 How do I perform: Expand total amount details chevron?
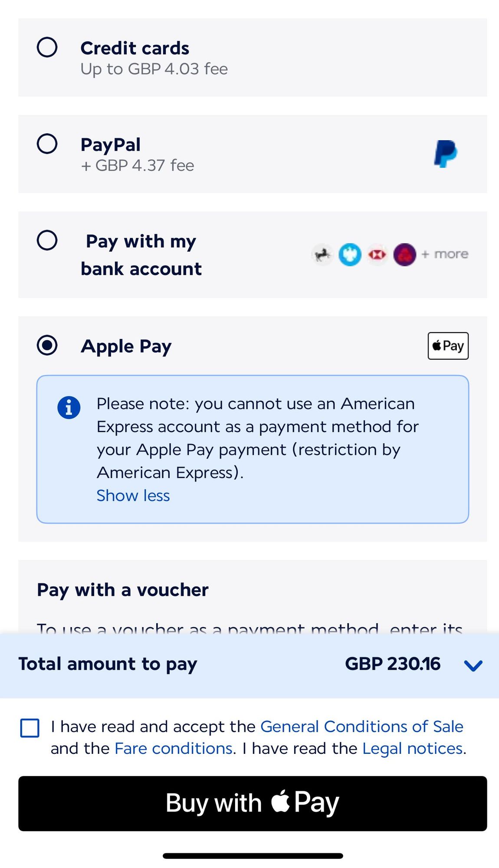click(x=473, y=665)
